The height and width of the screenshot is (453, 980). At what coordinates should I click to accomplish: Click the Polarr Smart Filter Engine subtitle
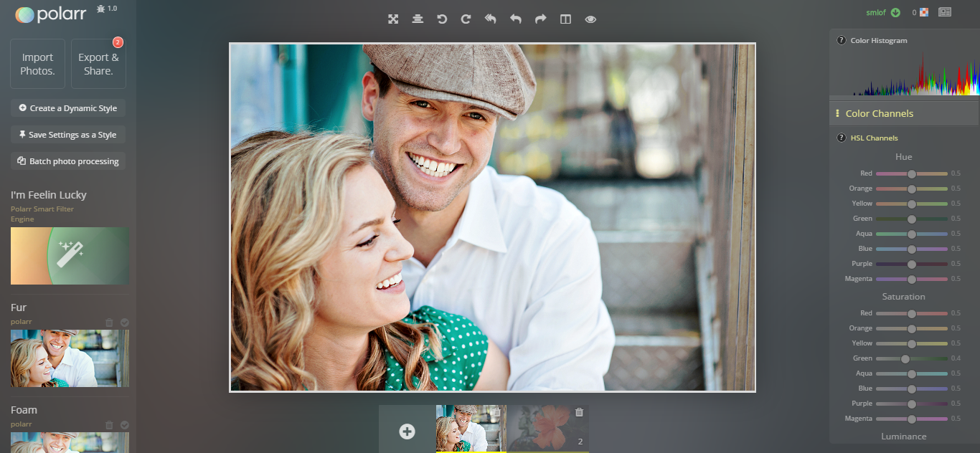pyautogui.click(x=42, y=214)
